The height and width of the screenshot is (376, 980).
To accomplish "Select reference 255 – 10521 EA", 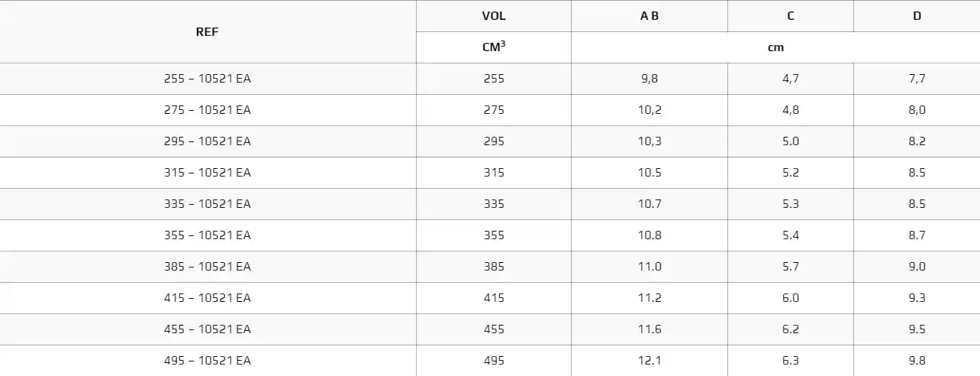I will (208, 79).
